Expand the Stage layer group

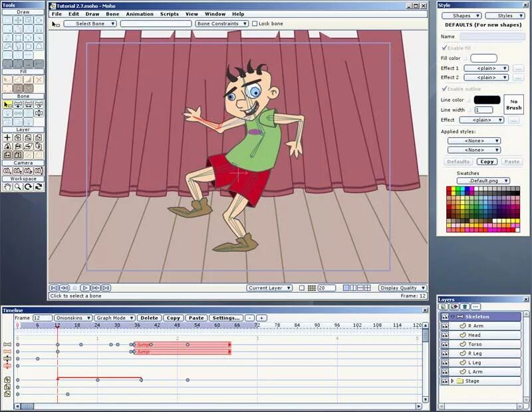click(x=452, y=381)
